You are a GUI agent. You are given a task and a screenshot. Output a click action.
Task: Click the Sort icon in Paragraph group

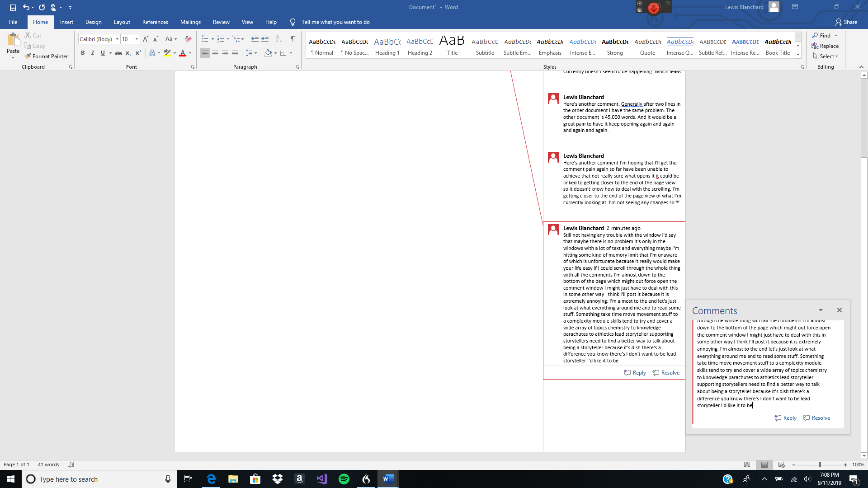pyautogui.click(x=279, y=39)
